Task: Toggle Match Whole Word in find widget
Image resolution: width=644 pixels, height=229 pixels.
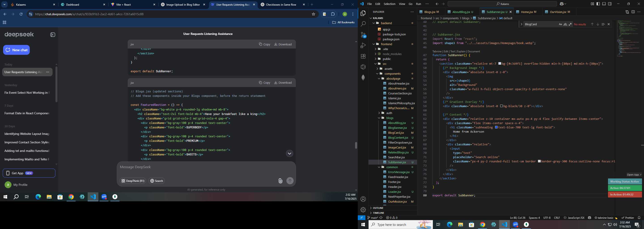Action: (565, 24)
